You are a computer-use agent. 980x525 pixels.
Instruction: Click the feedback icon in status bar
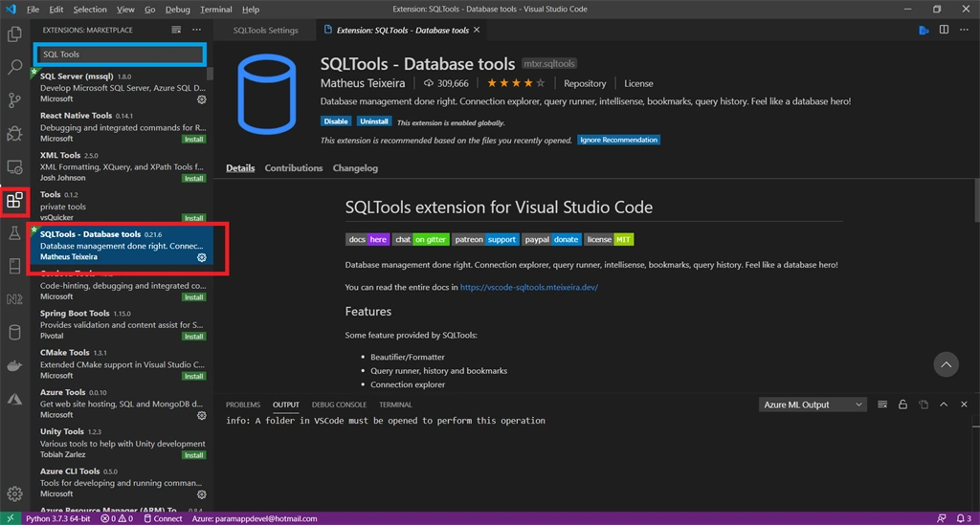942,518
